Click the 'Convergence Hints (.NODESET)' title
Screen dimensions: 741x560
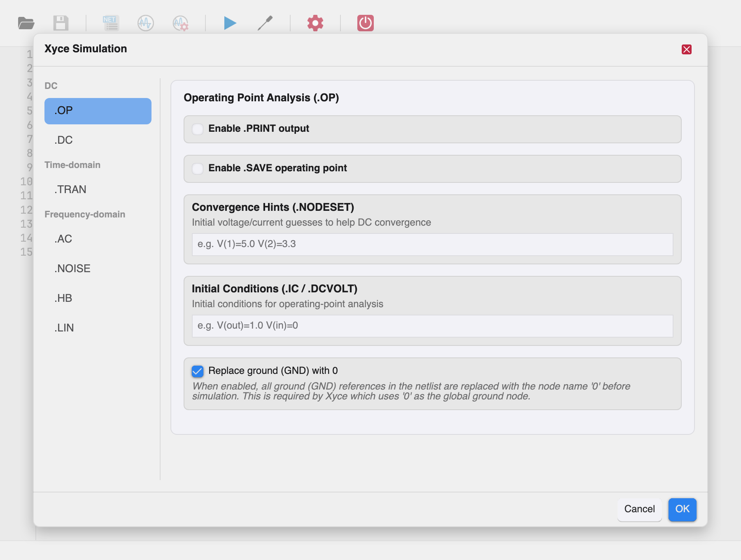[273, 207]
